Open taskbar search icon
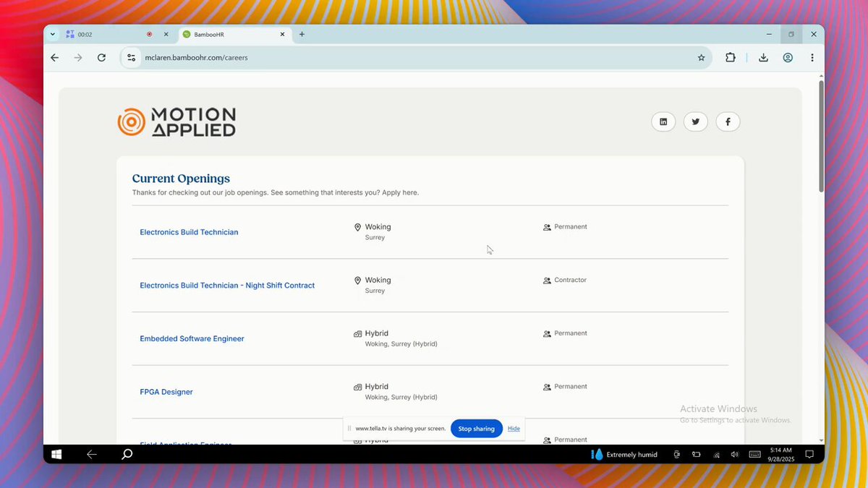 point(127,454)
